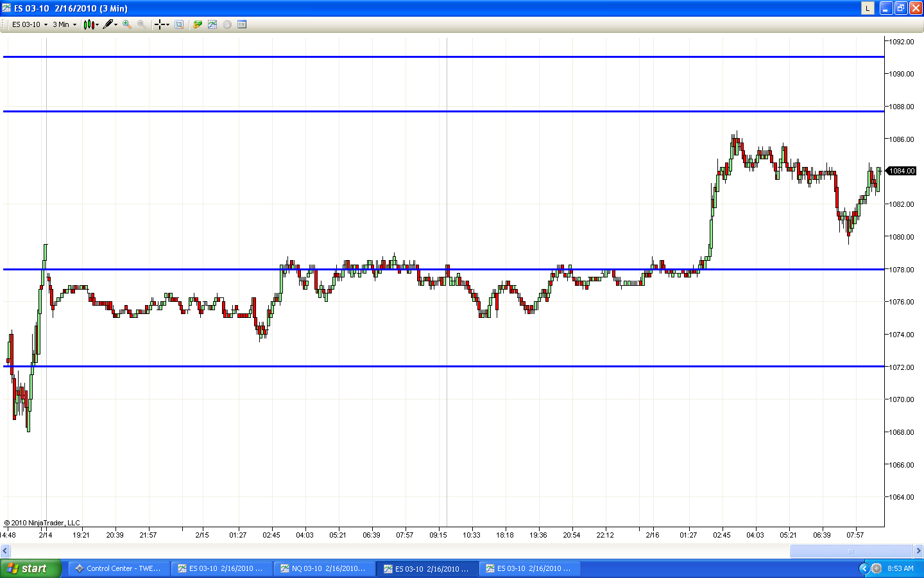Toggle the data box icon
Viewport: 924px width, 578px height.
tap(179, 24)
